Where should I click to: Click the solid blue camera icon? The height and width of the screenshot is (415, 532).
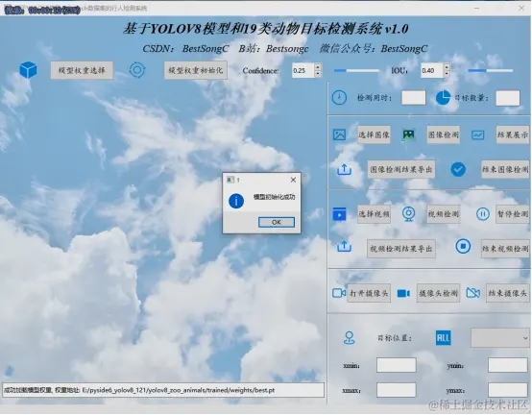click(403, 293)
